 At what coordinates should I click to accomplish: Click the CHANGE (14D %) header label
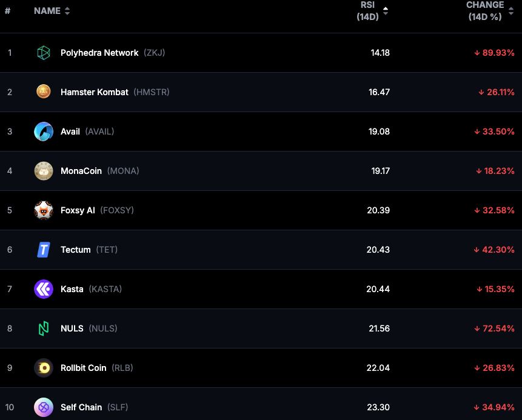[485, 11]
